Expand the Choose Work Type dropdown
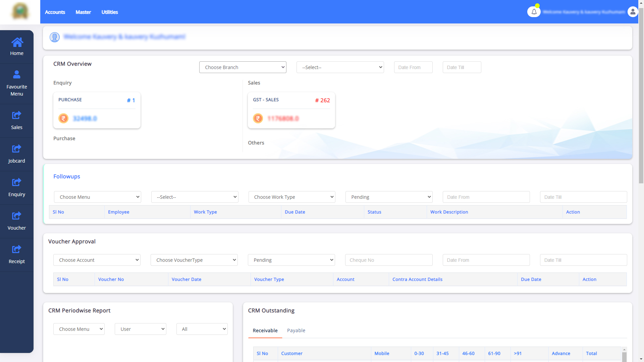This screenshot has height=362, width=644. click(291, 197)
